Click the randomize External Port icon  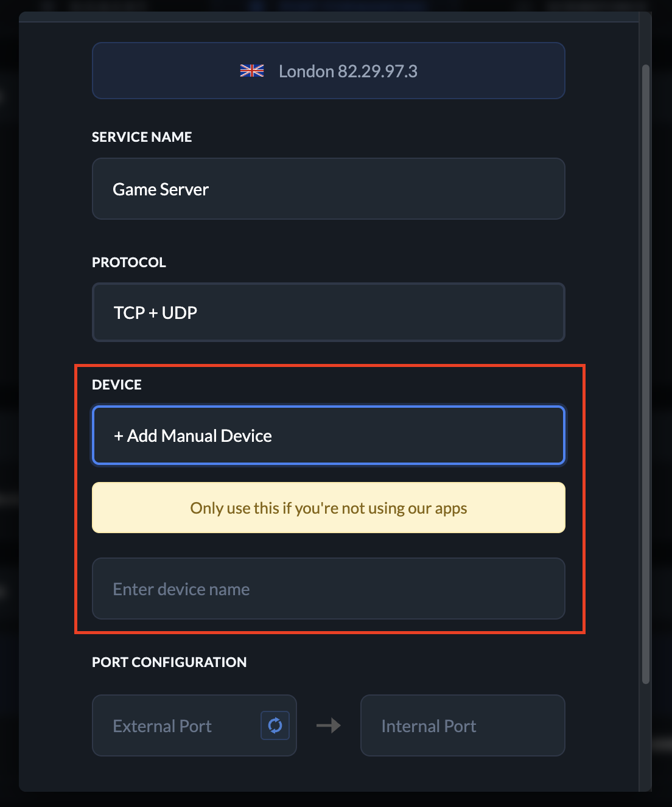point(275,725)
